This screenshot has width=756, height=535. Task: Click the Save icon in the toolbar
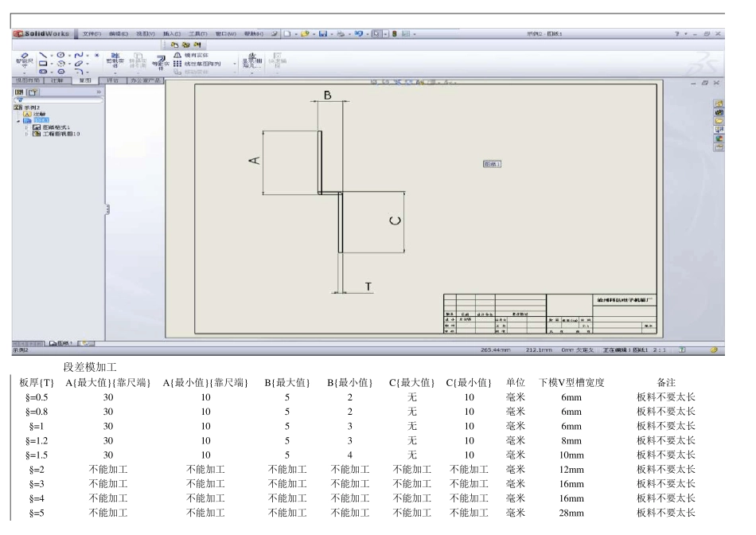point(322,35)
